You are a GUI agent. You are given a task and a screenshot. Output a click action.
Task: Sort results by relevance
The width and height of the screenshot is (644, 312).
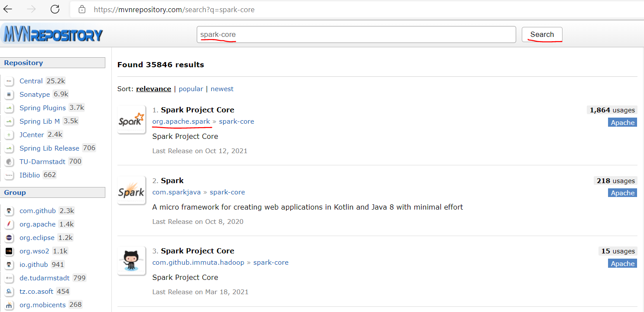click(x=153, y=89)
